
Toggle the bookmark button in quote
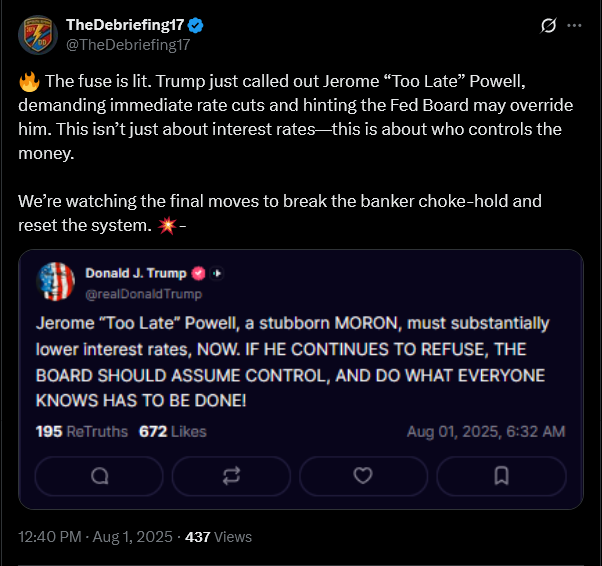tap(501, 477)
